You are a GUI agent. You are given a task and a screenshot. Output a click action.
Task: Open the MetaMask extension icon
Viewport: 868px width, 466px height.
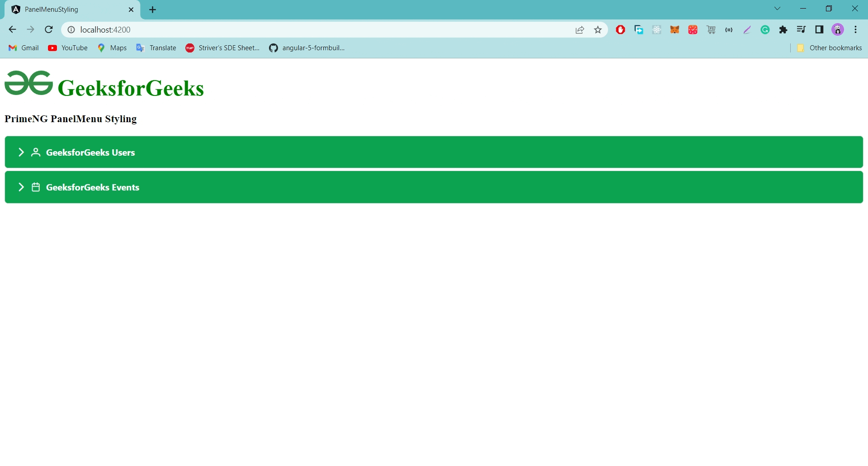tap(675, 29)
